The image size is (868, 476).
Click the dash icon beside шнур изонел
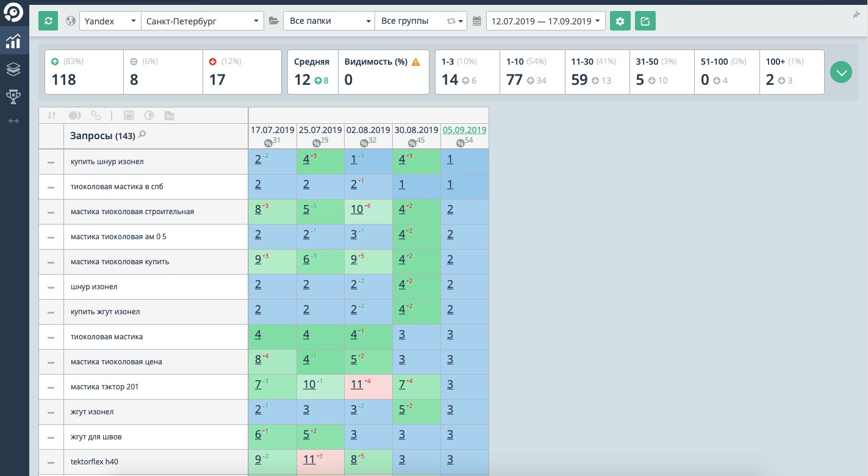tap(51, 287)
